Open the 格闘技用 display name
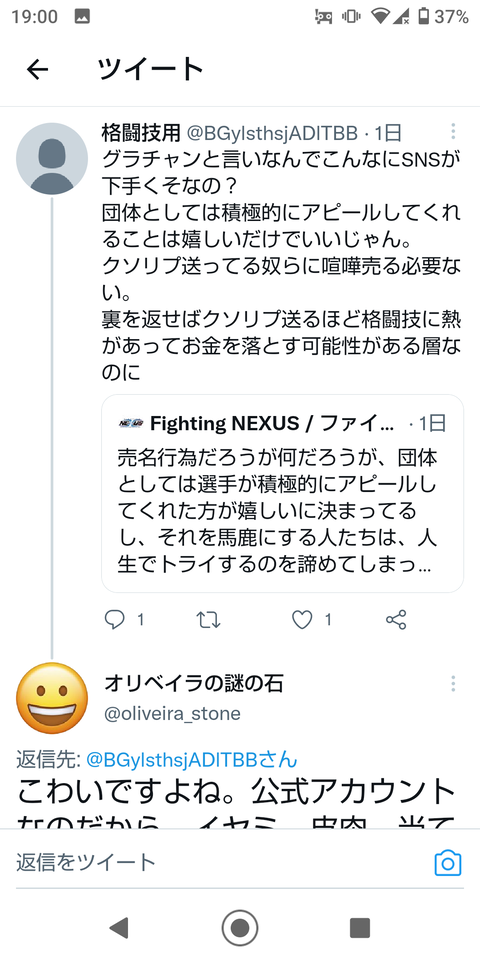Viewport: 480px width, 960px height. pyautogui.click(x=141, y=132)
